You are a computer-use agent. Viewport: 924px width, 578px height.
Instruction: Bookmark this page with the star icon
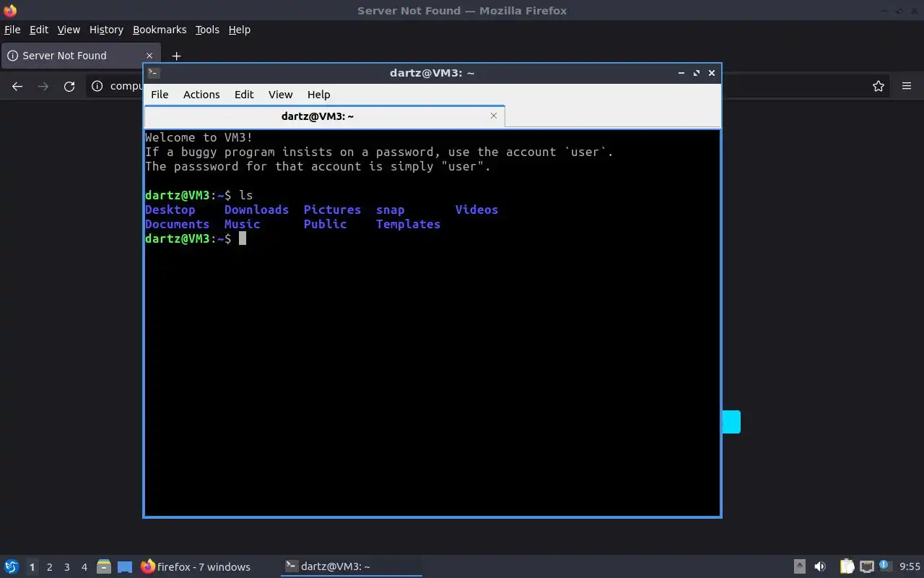tap(879, 86)
